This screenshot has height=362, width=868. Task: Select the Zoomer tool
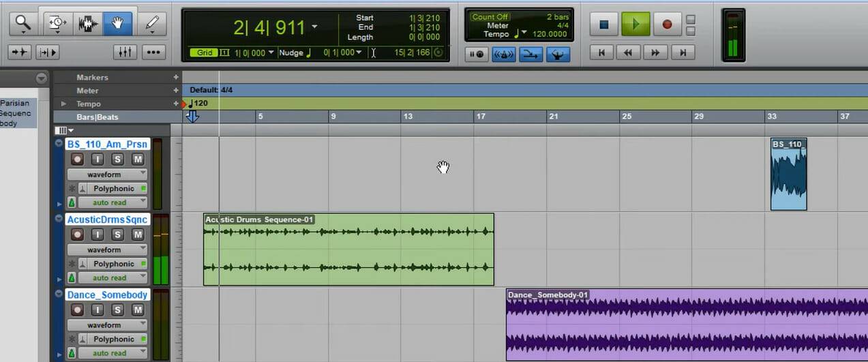click(23, 24)
